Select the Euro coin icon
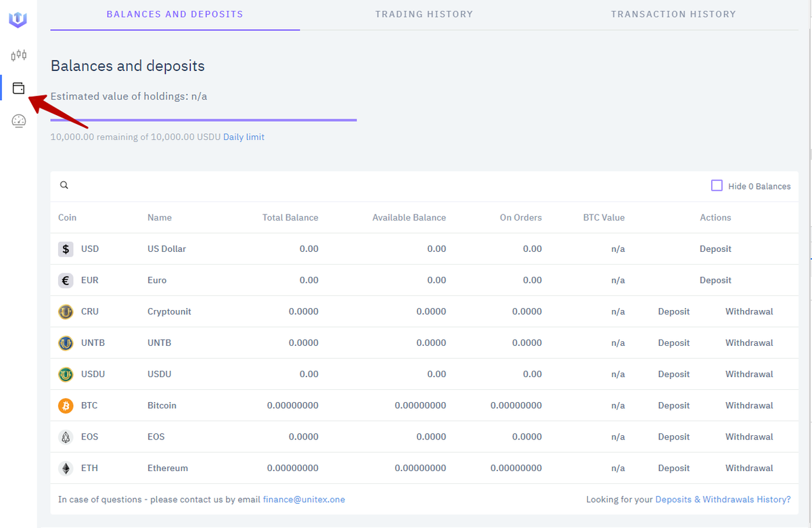 click(66, 280)
